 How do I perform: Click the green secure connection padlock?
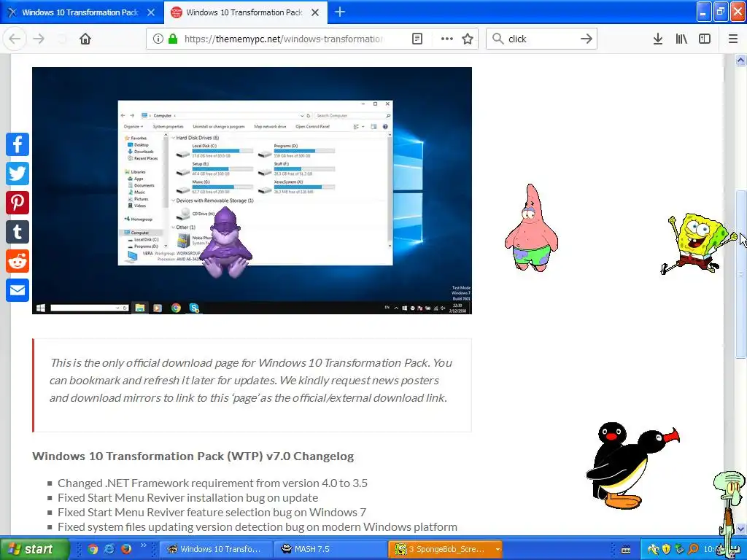(x=173, y=39)
